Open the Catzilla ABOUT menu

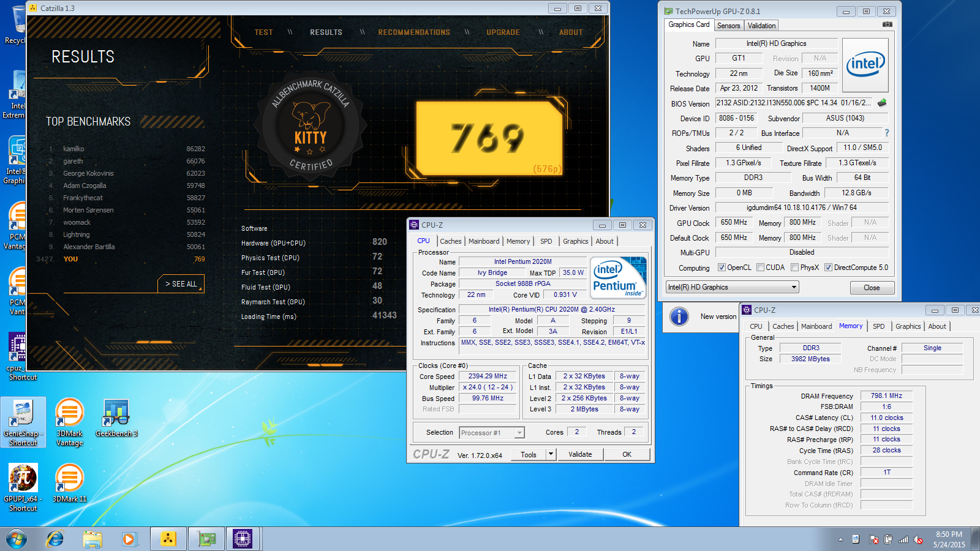[571, 32]
